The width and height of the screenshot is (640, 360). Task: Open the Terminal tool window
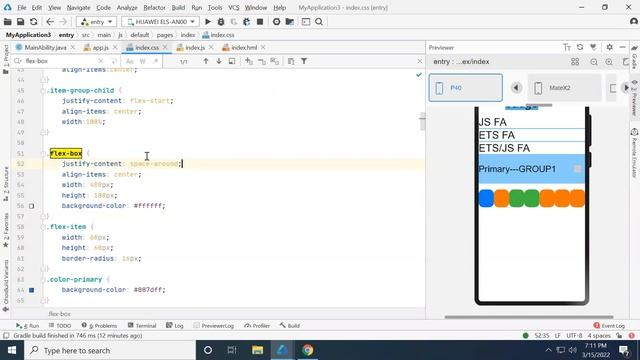coord(142,326)
